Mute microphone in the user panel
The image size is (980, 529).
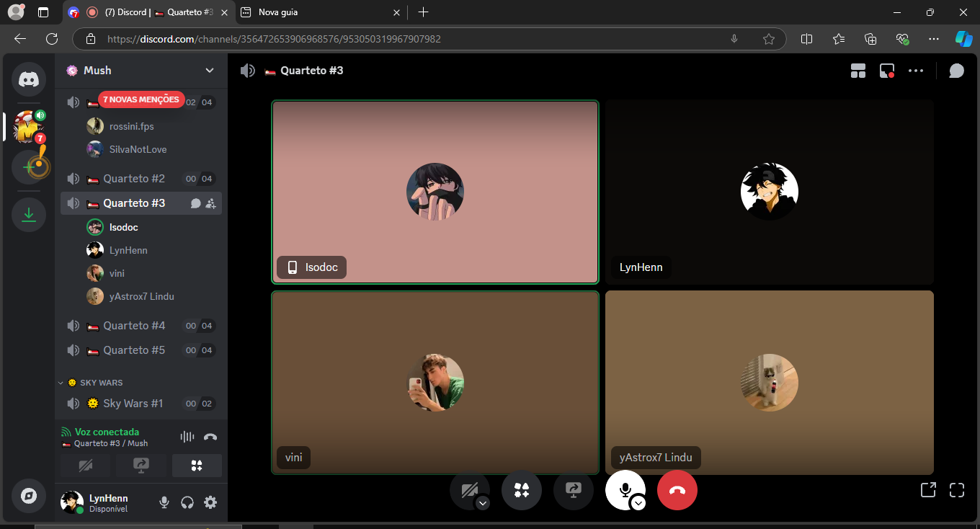click(x=164, y=502)
